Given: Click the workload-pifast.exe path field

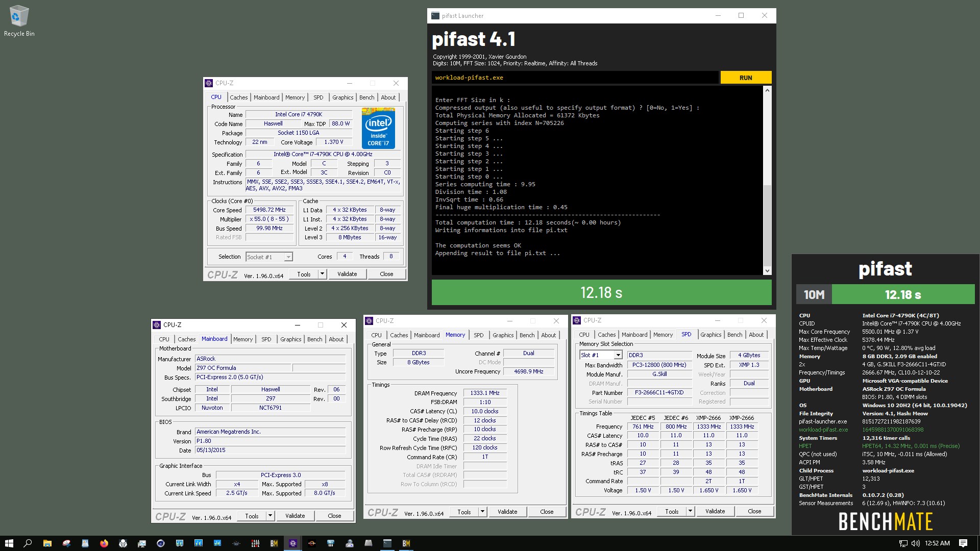Looking at the screenshot, I should 575,78.
